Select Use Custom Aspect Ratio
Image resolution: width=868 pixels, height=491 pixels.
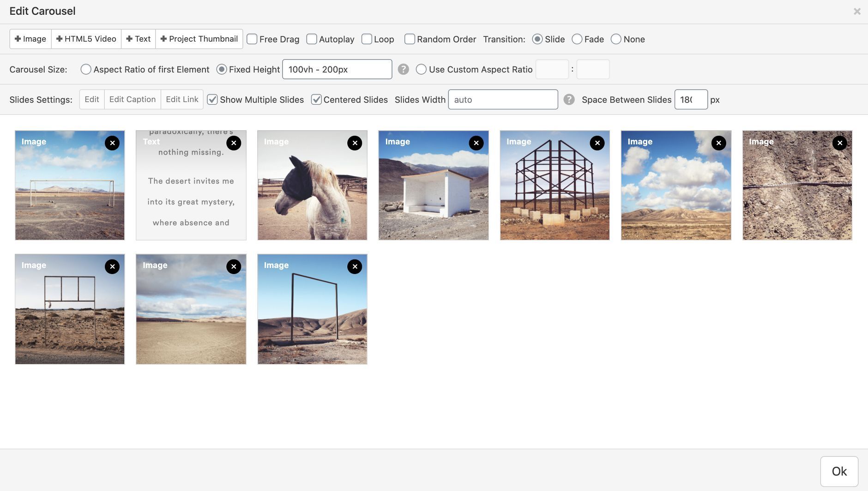coord(421,69)
